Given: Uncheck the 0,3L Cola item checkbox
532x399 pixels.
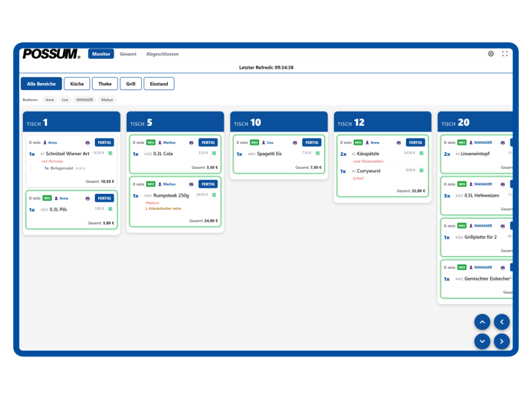Looking at the screenshot, I should click(x=214, y=153).
